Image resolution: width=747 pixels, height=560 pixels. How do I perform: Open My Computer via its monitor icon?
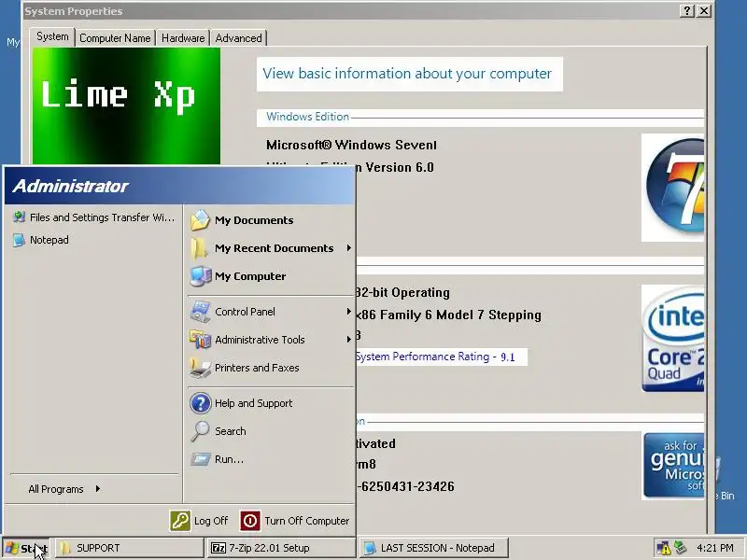201,276
